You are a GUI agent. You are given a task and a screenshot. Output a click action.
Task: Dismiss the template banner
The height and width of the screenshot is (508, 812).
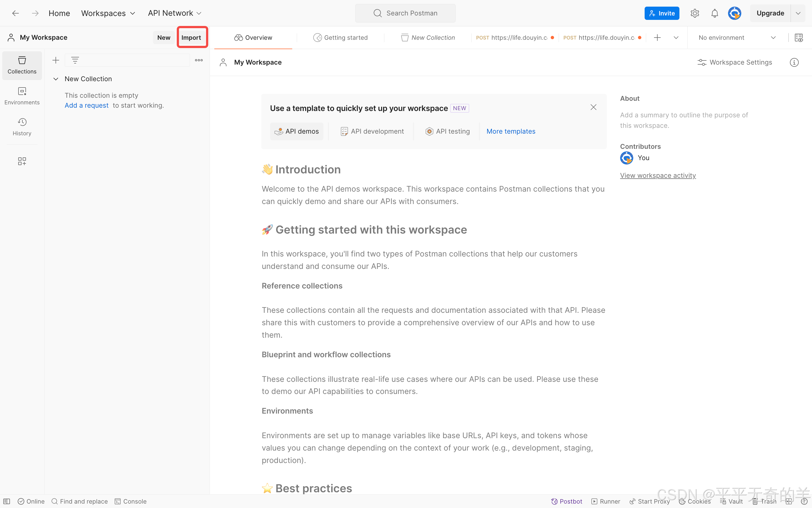tap(593, 107)
